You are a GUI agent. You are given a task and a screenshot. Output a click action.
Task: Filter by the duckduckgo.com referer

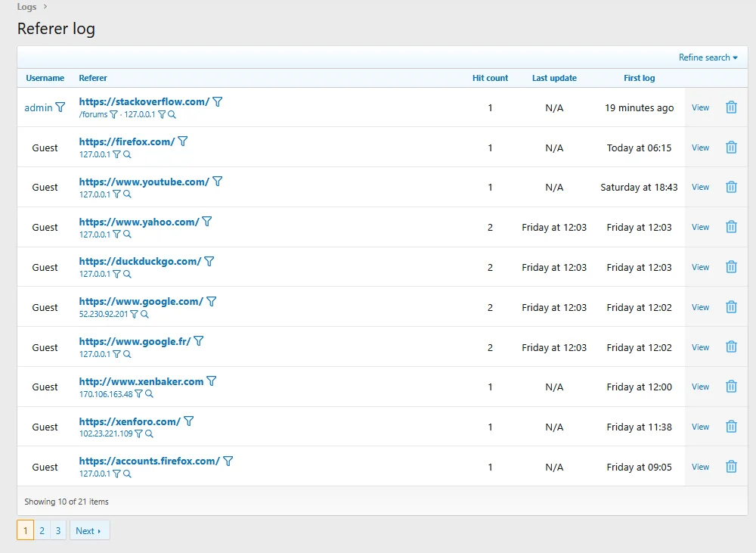[x=209, y=261]
